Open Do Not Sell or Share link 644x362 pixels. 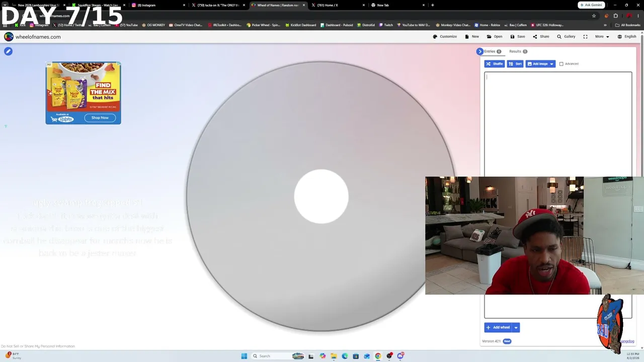click(38, 346)
